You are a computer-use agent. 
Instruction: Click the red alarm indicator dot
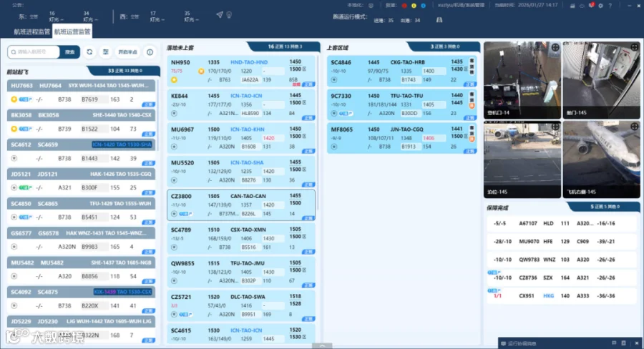pyautogui.click(x=404, y=5)
